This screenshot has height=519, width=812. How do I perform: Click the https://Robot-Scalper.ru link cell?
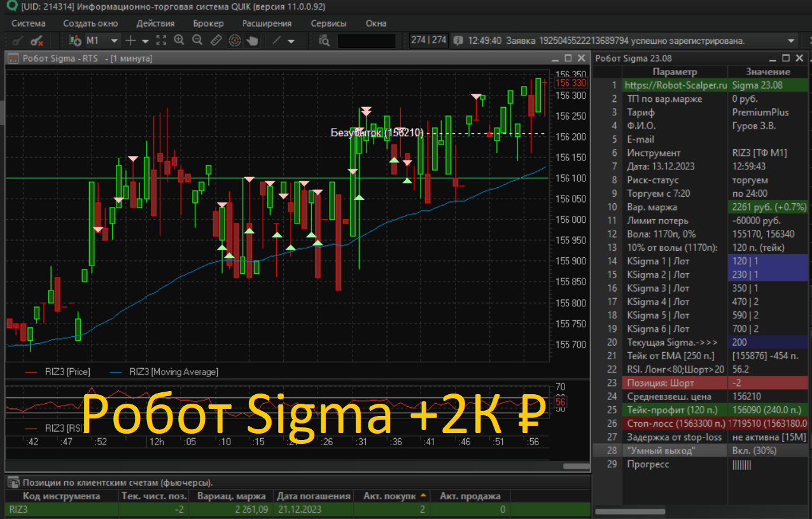[x=675, y=85]
